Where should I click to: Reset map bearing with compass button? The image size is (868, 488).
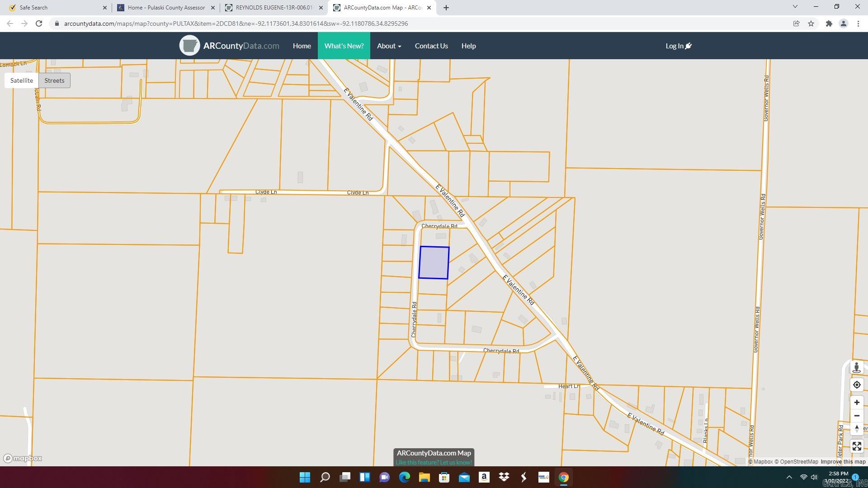856,429
